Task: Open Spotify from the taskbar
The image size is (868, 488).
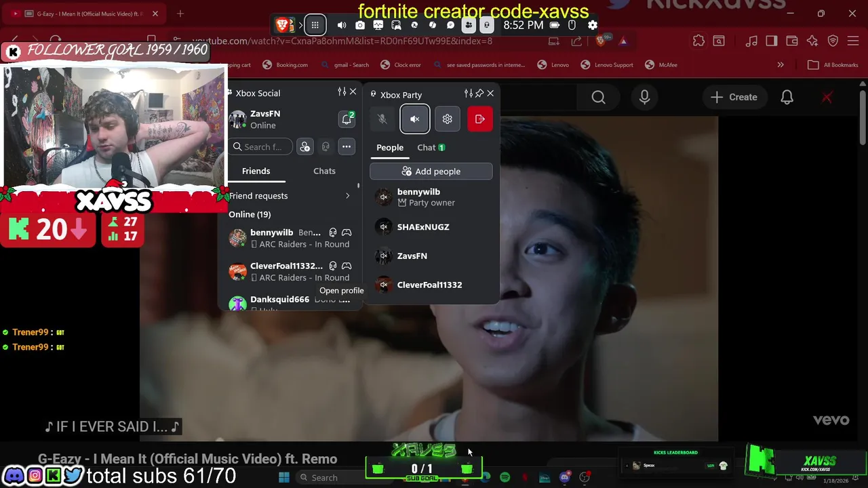Action: point(505,478)
